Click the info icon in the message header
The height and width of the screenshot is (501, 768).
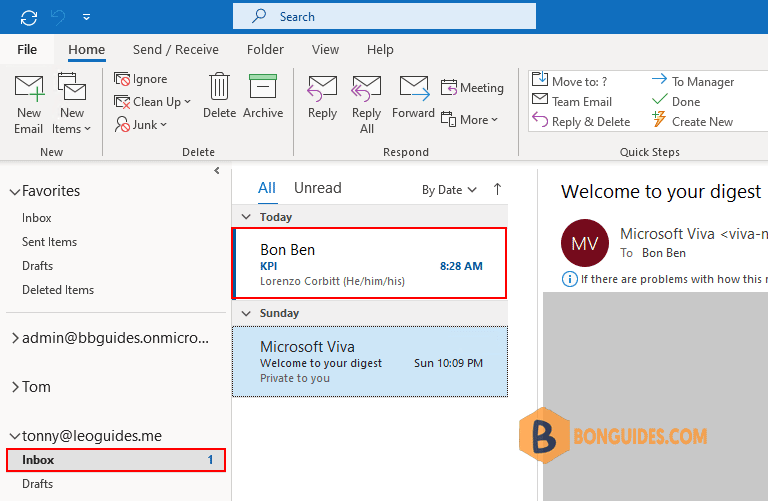[x=569, y=279]
